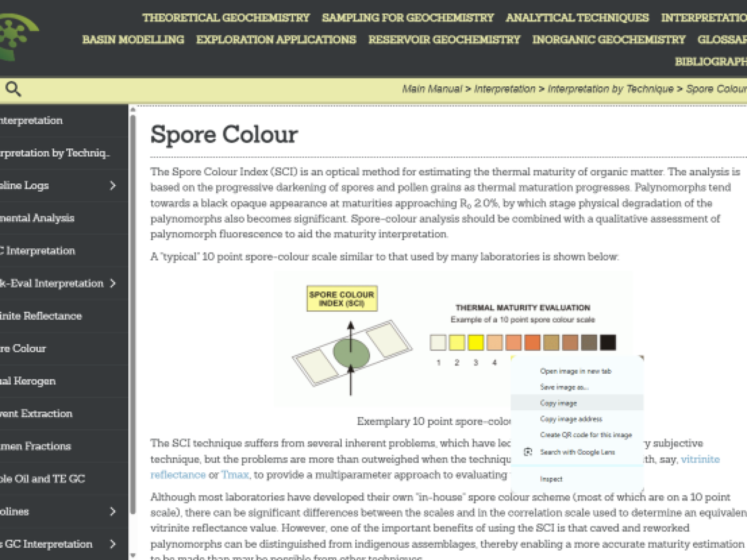Image resolution: width=747 pixels, height=560 pixels.
Task: Go to Basin Modelling nav section
Action: [x=133, y=40]
